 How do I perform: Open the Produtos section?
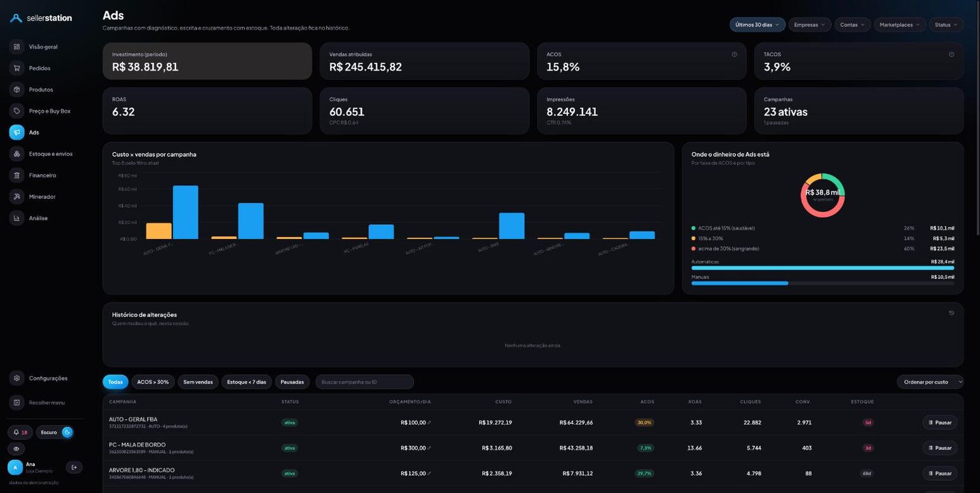(x=41, y=89)
